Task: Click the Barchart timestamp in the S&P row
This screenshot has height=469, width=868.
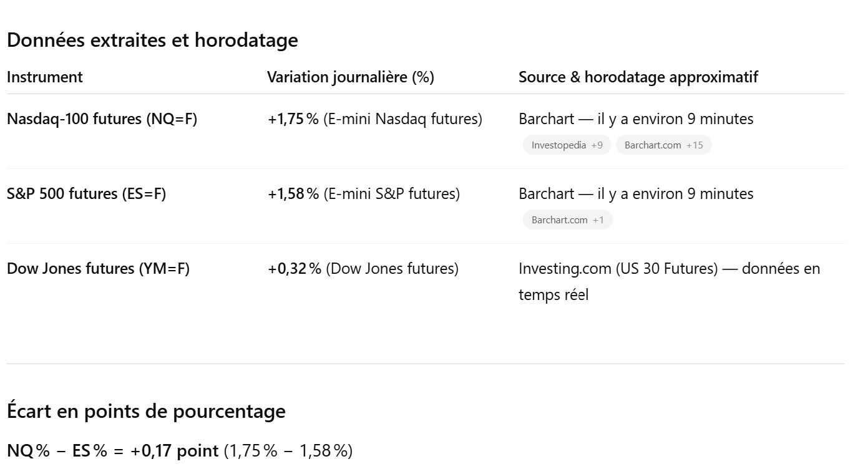Action: (636, 194)
